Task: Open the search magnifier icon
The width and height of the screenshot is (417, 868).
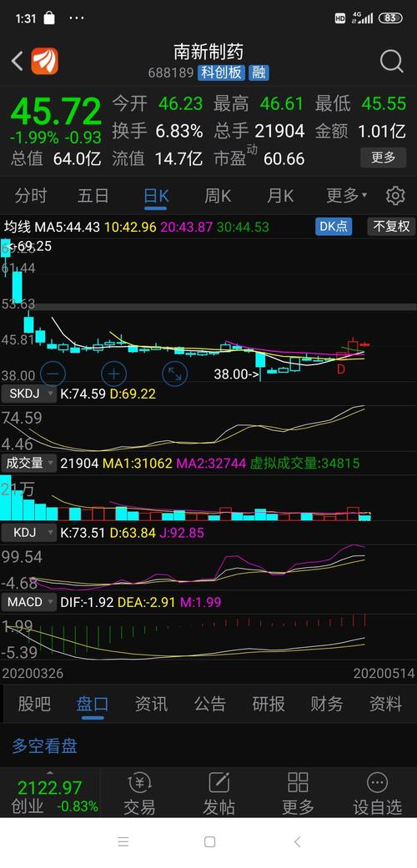Action: 391,62
